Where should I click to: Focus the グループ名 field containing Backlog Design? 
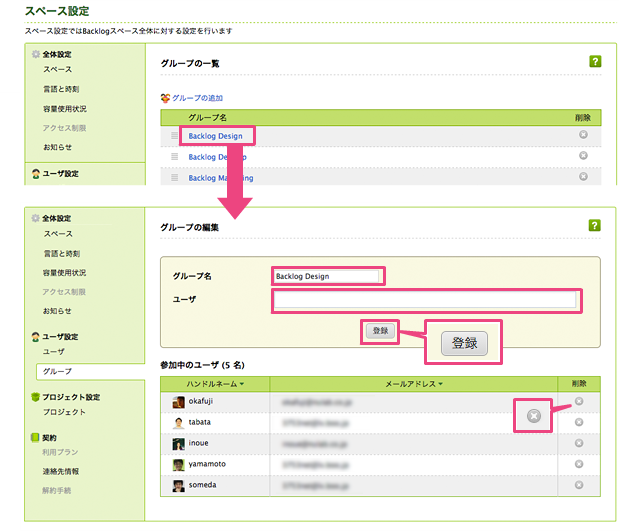[x=326, y=276]
